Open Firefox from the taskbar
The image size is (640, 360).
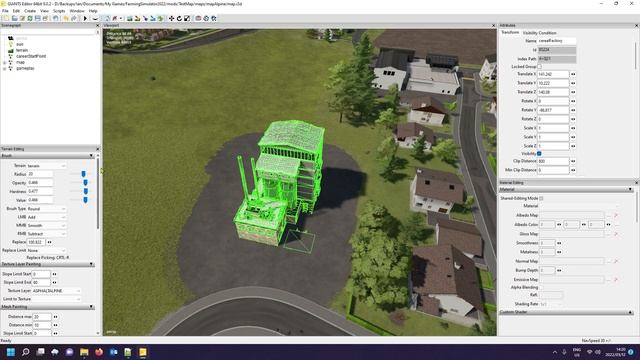(99, 352)
